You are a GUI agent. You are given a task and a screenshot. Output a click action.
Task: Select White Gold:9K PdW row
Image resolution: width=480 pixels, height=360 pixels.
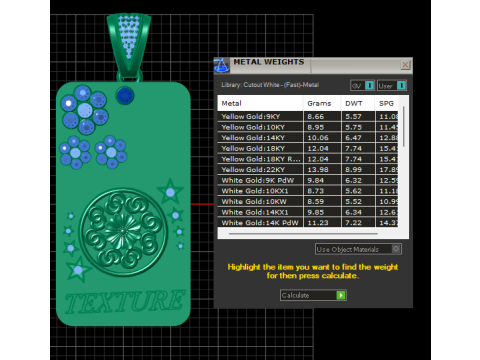pyautogui.click(x=308, y=180)
